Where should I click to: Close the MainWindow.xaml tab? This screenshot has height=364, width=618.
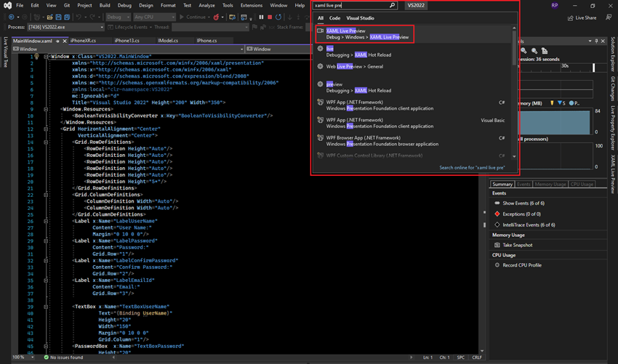65,41
